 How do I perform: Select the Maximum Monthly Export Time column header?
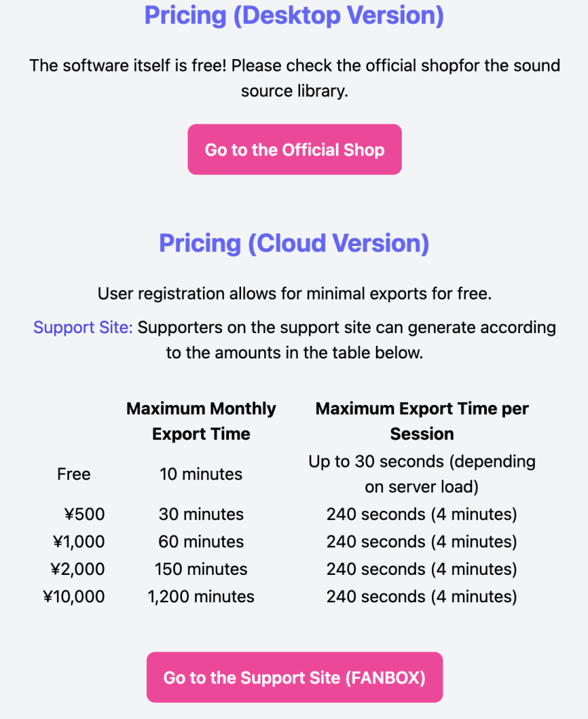click(x=201, y=421)
